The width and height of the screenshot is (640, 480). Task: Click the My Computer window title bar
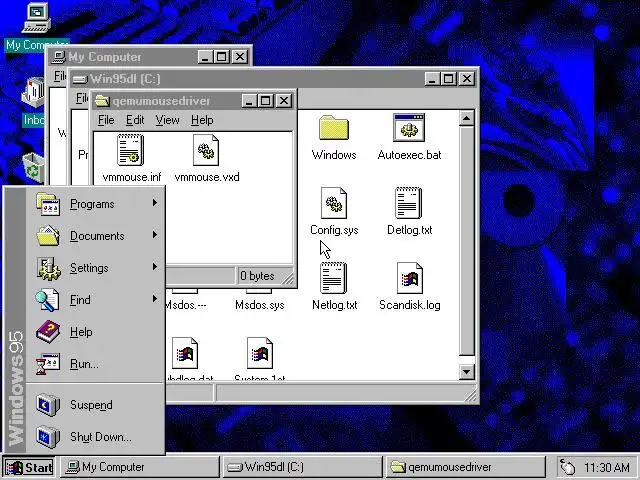click(x=149, y=57)
